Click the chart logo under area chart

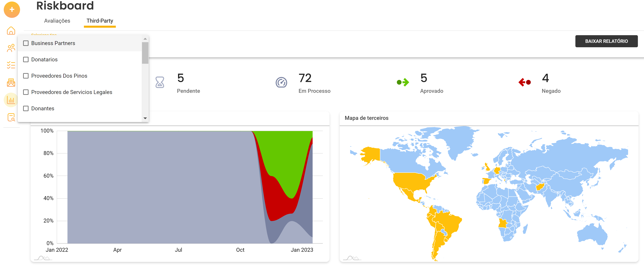[43, 258]
